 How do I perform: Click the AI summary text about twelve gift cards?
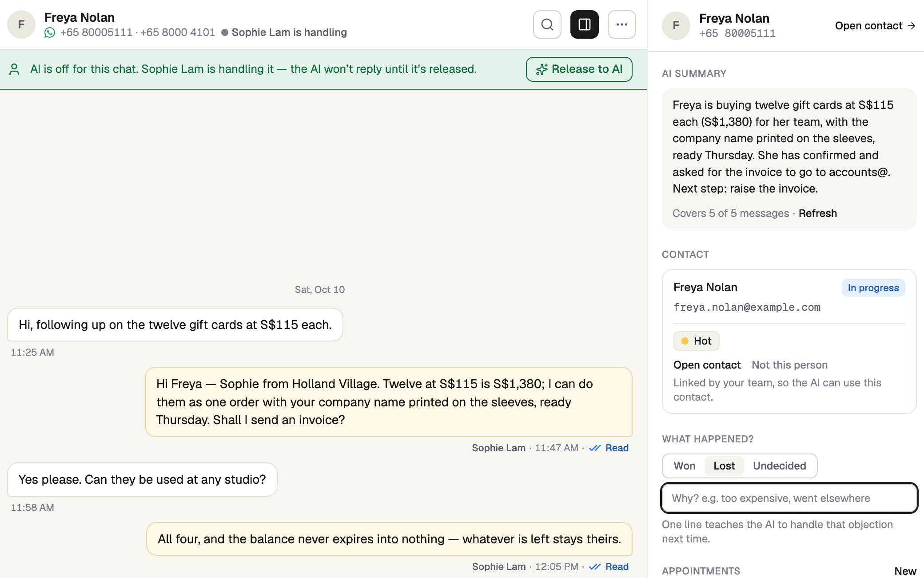click(782, 147)
